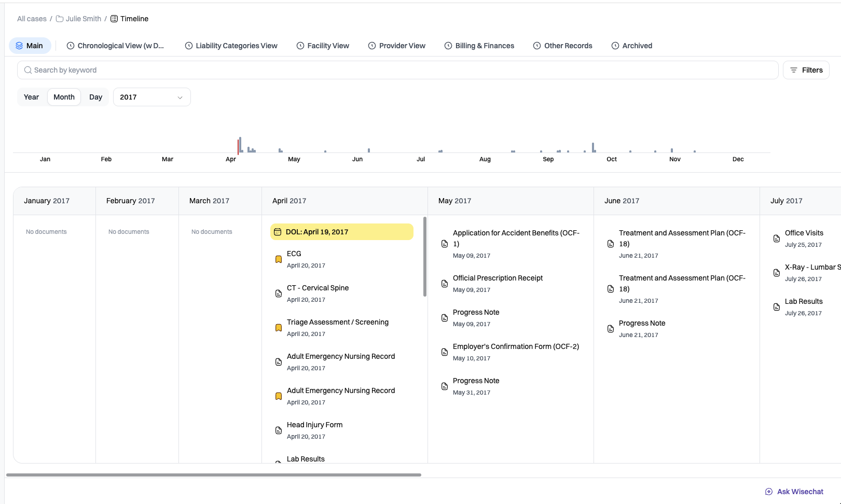Select the Main tab

pyautogui.click(x=30, y=46)
